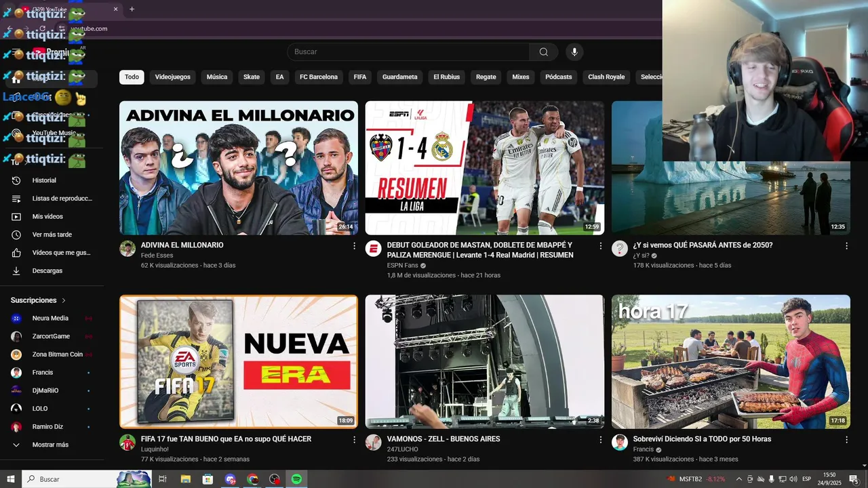Open Zona Bitman Coin subscription

(x=52, y=354)
